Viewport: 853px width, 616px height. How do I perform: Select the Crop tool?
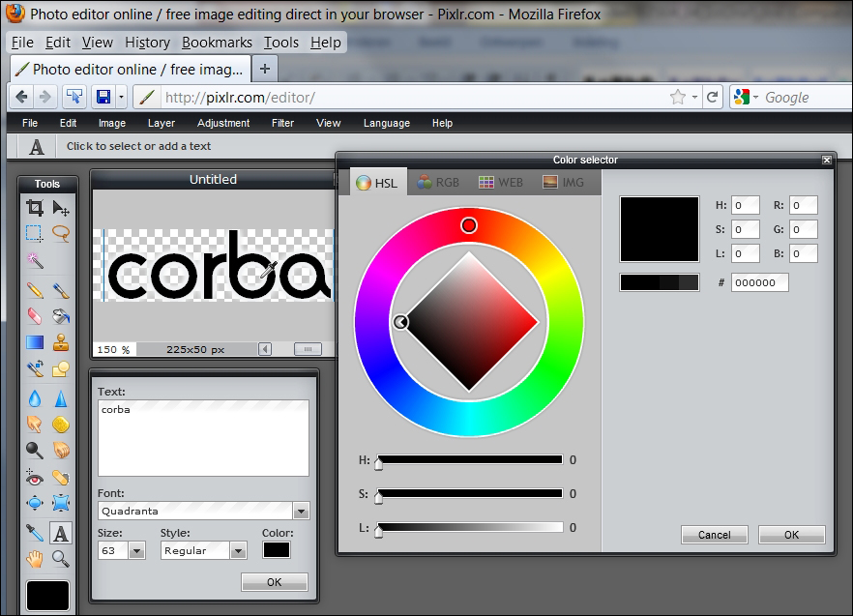coord(35,207)
